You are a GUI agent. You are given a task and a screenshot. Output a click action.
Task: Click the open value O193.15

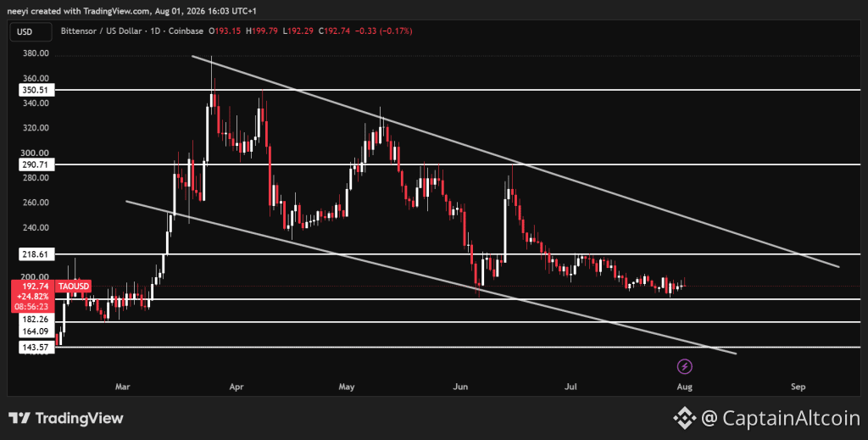225,31
